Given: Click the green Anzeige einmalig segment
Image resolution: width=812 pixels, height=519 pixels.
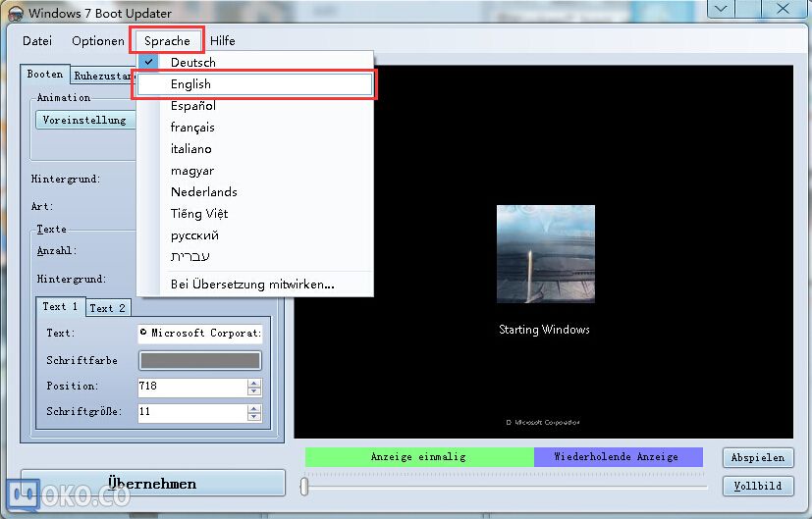Looking at the screenshot, I should point(419,457).
